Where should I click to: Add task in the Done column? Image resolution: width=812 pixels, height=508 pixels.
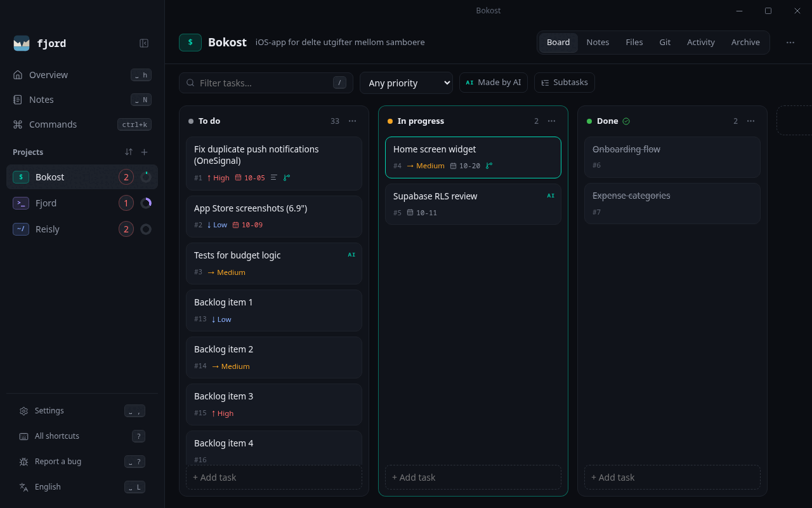[672, 478]
